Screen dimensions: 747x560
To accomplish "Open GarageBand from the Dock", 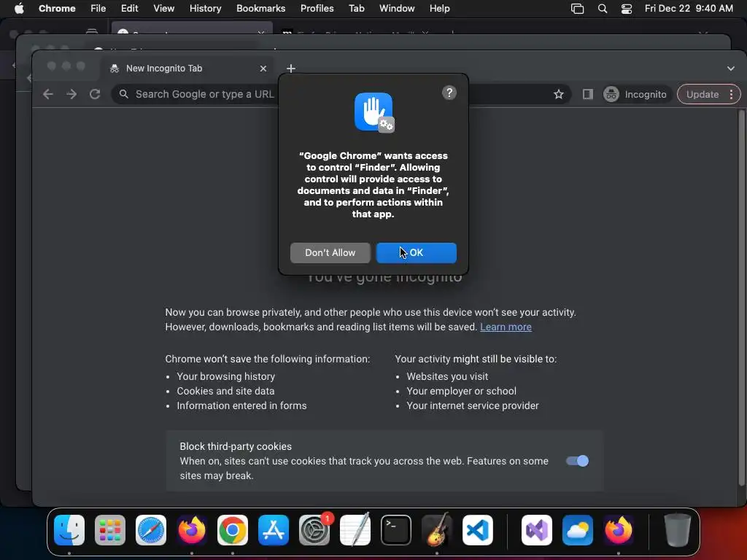I will [436, 529].
